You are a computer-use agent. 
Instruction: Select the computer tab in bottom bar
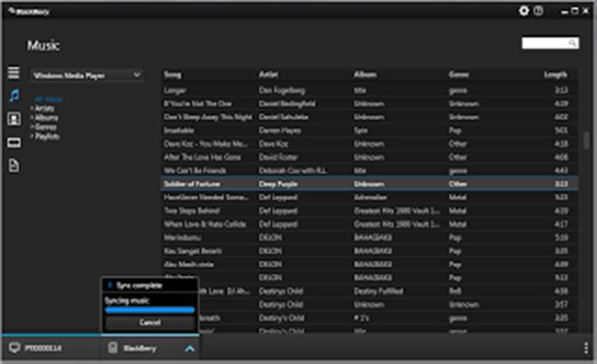tap(51, 348)
